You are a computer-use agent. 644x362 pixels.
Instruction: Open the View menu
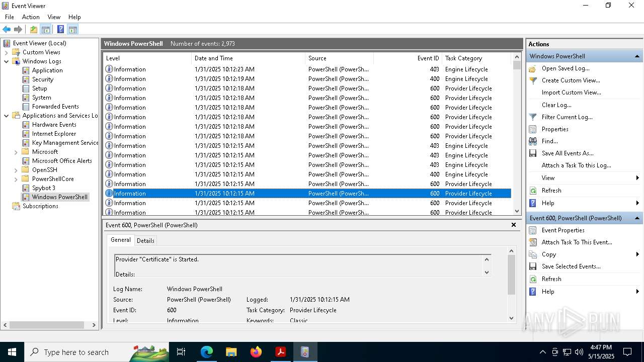pos(54,17)
